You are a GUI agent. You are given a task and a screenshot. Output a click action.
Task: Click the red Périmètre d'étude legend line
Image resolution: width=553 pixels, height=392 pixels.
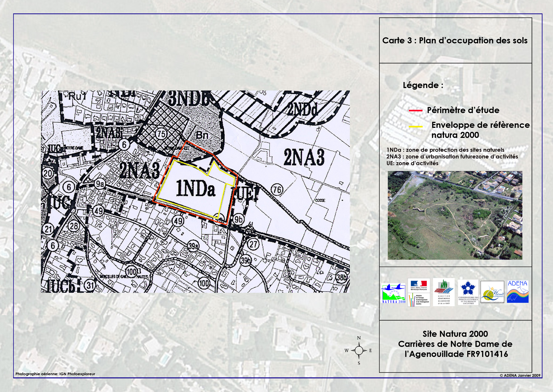(x=415, y=110)
